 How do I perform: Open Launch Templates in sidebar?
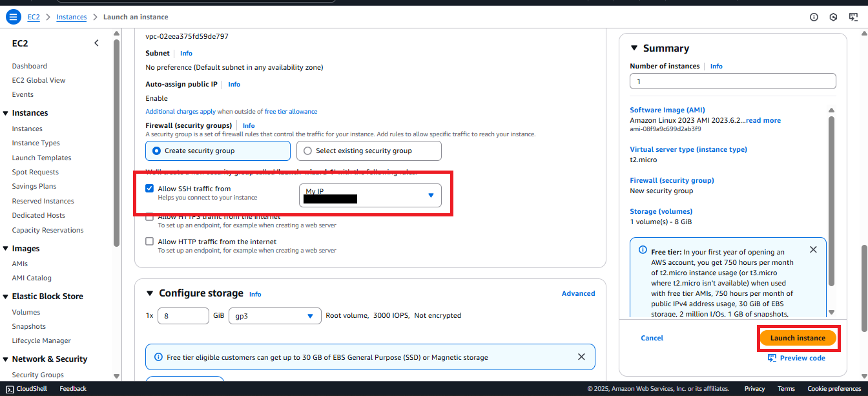tap(42, 158)
